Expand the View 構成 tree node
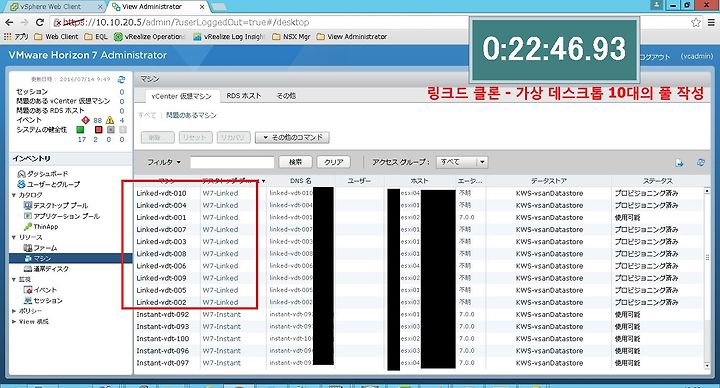 click(x=14, y=321)
